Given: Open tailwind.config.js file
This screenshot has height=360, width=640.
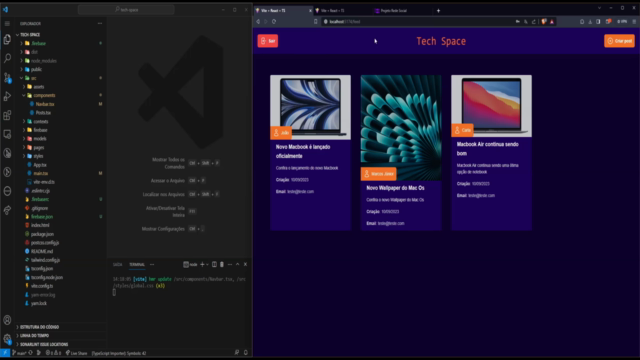Looking at the screenshot, I should coord(45,260).
